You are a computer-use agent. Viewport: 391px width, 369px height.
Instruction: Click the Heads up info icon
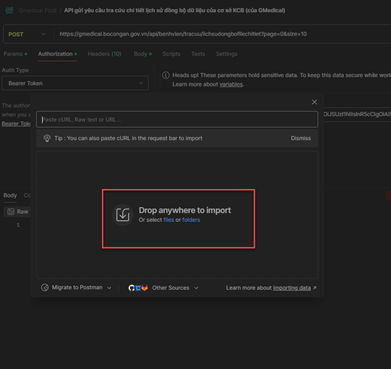pos(166,75)
